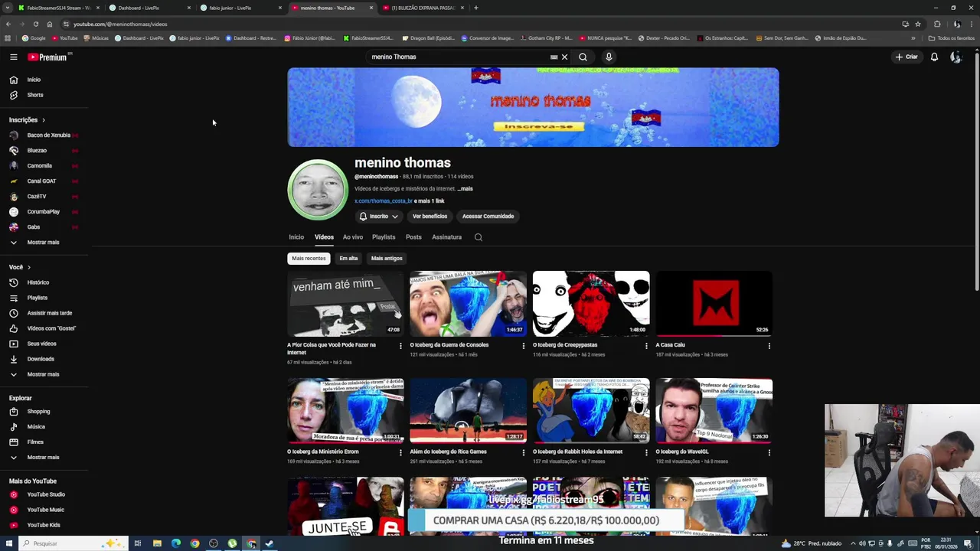980x551 pixels.
Task: Click the Windows taskbar search box
Action: tap(73, 543)
